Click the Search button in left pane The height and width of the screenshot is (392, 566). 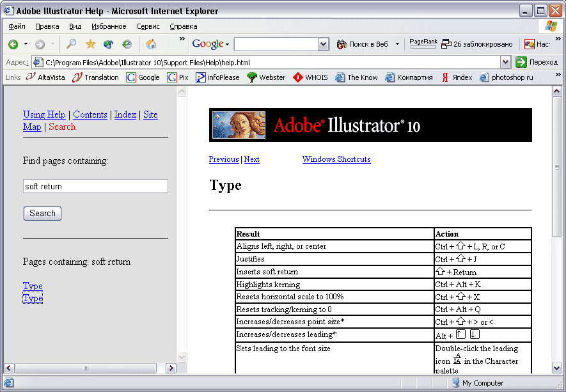[x=42, y=214]
